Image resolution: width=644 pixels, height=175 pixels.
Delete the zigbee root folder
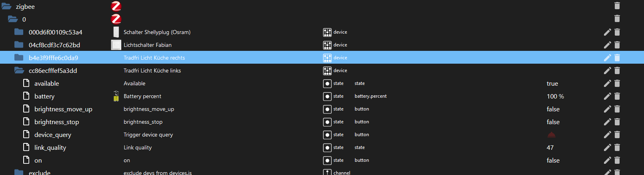(x=617, y=6)
